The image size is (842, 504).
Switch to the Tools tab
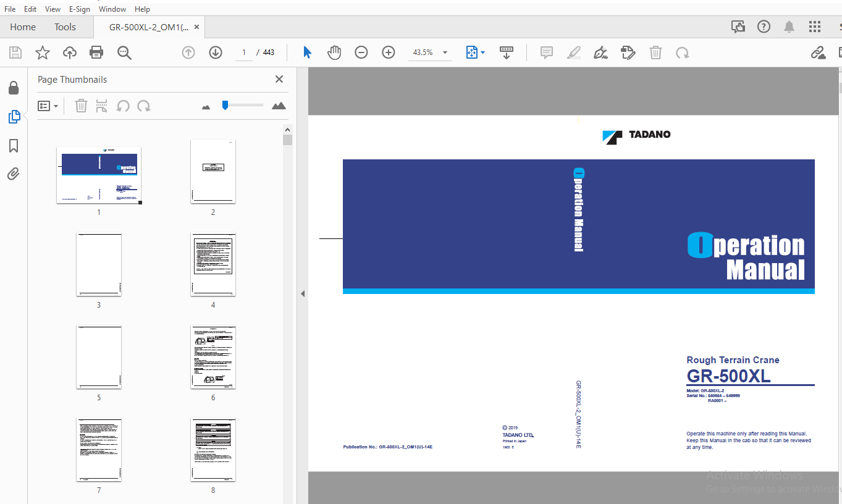click(65, 27)
